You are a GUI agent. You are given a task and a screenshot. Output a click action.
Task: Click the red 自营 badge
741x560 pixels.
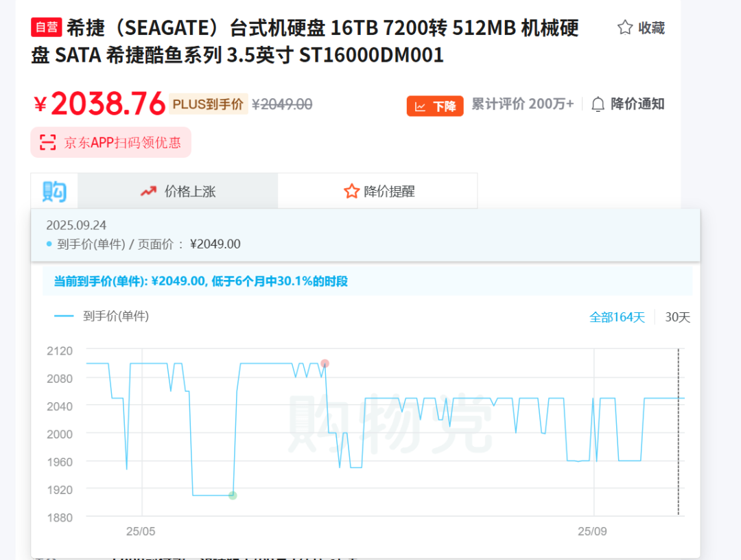[47, 27]
